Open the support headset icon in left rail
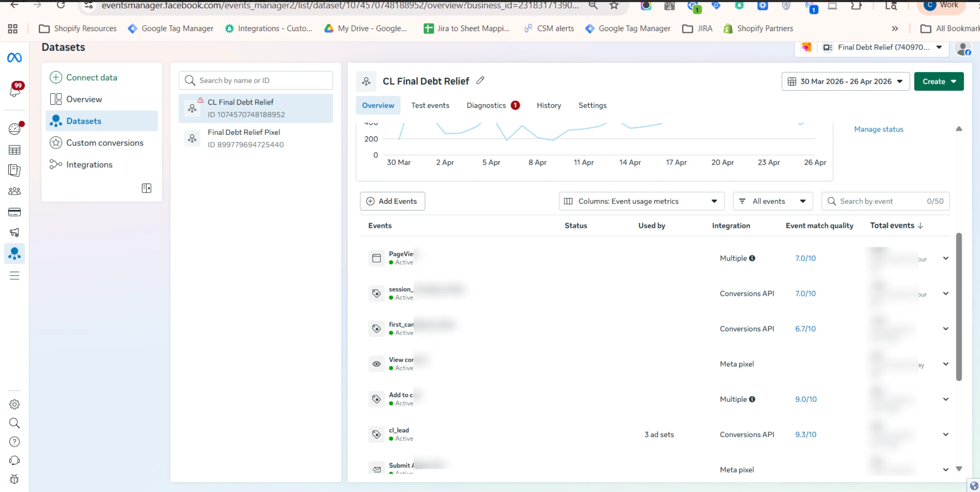This screenshot has height=492, width=980. tap(14, 460)
